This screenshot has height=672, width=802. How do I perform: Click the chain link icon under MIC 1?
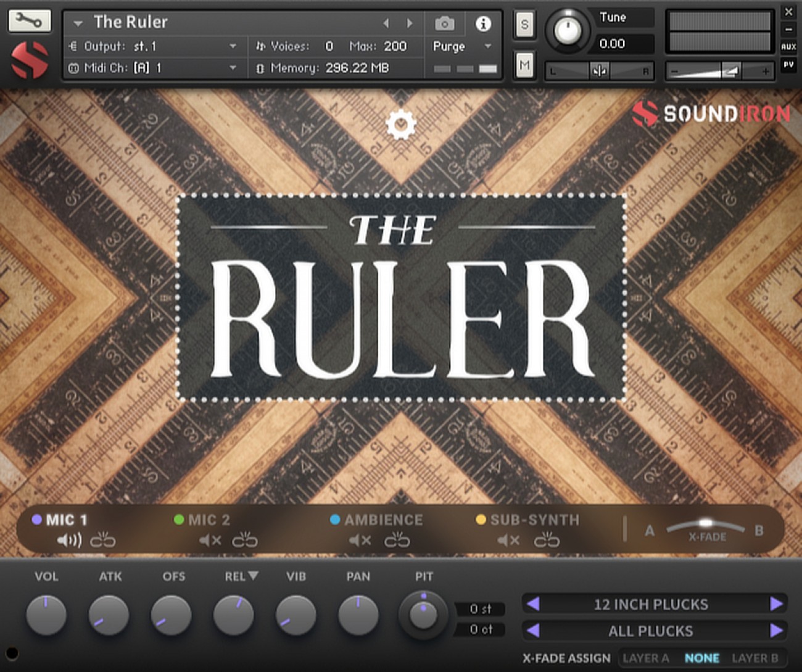[104, 540]
